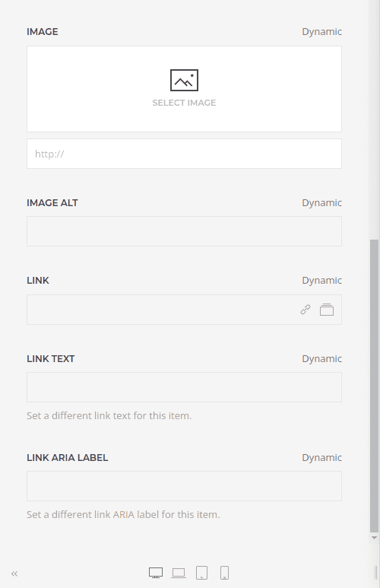Open the link picker chain icon
Image resolution: width=380 pixels, height=588 pixels.
click(x=306, y=310)
